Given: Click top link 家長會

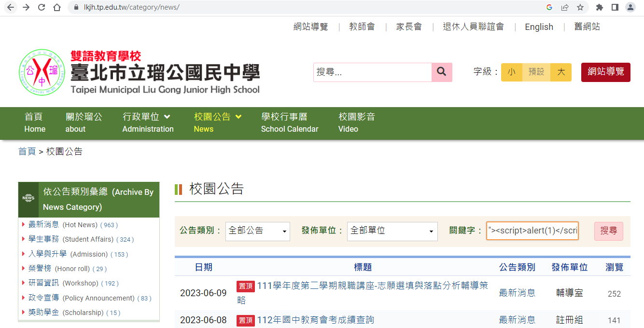Looking at the screenshot, I should click(409, 27).
